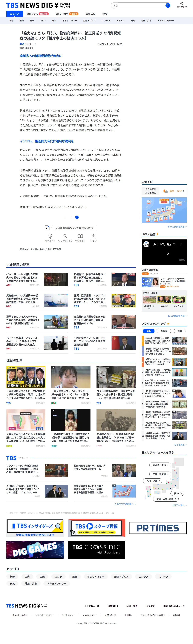Click the footer TBS NEWS DIG logo
The height and width of the screenshot is (644, 193).
(x=27, y=606)
